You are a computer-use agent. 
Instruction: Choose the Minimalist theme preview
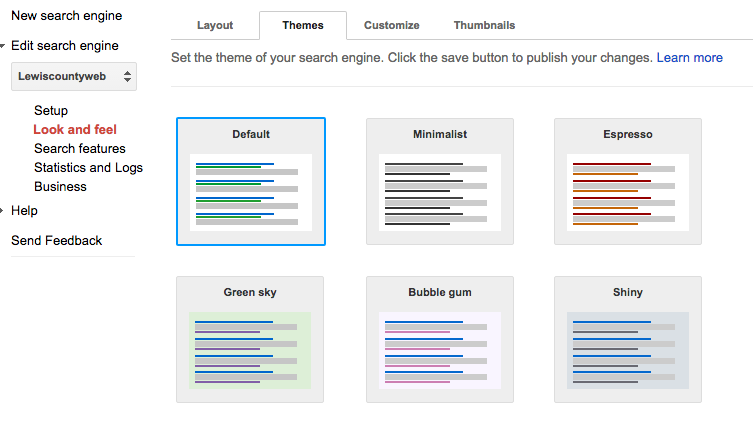point(440,181)
